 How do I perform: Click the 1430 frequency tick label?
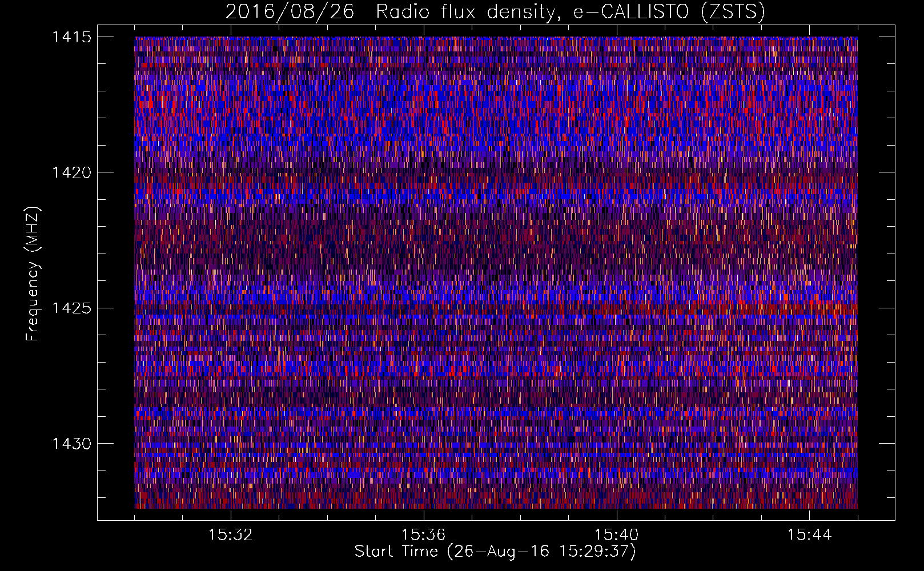[71, 444]
